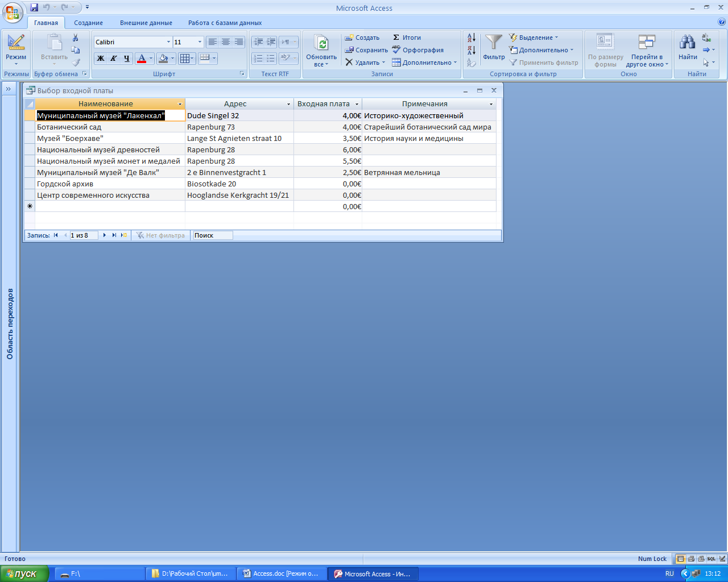Go to last record
The height and width of the screenshot is (582, 728).
114,235
